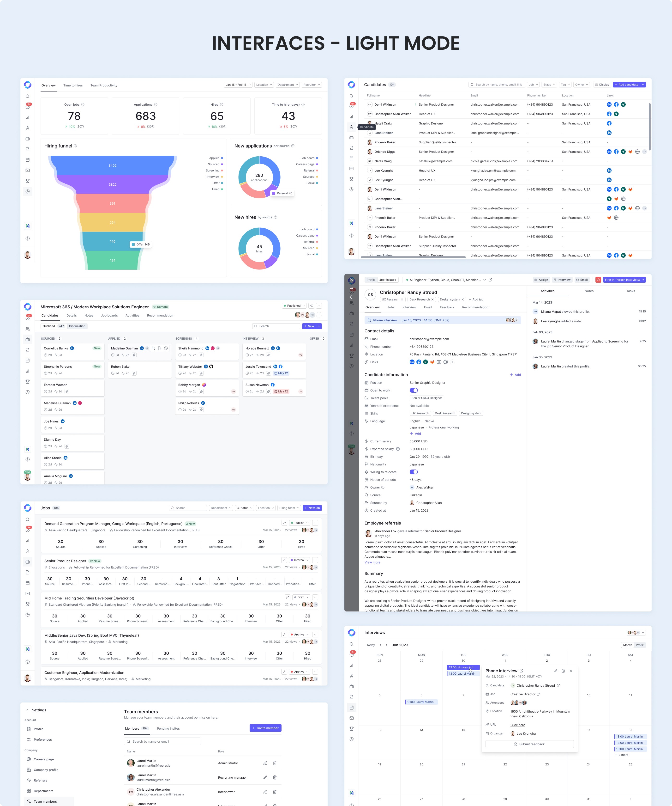This screenshot has height=806, width=672.
Task: Open the 3 Status dropdown in Jobs
Action: (244, 508)
